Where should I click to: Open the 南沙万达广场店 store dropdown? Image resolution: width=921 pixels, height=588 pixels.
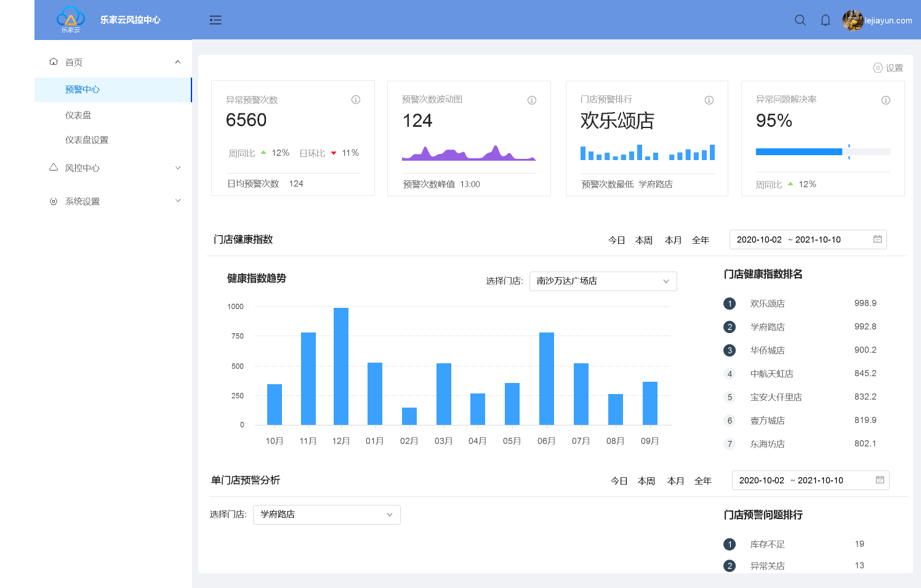(603, 281)
